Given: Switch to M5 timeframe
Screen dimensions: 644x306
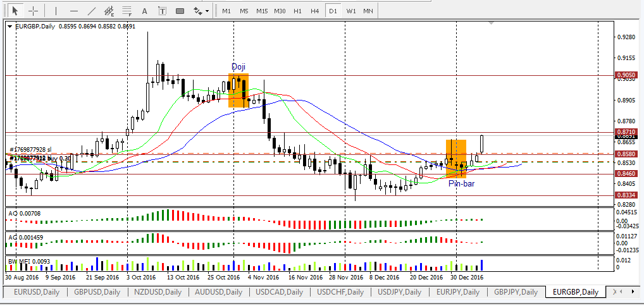Looking at the screenshot, I should tap(244, 11).
